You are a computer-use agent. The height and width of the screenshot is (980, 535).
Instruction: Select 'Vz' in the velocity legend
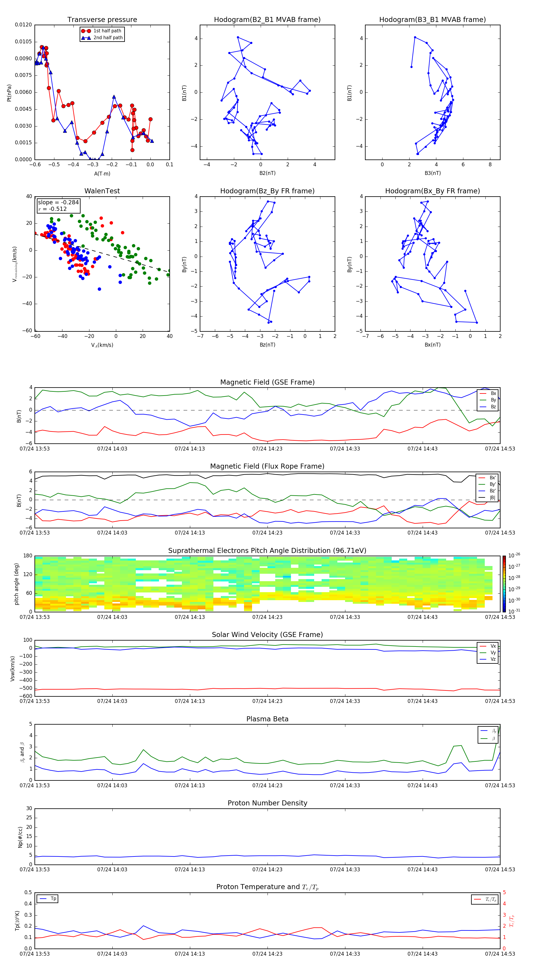coord(488,659)
